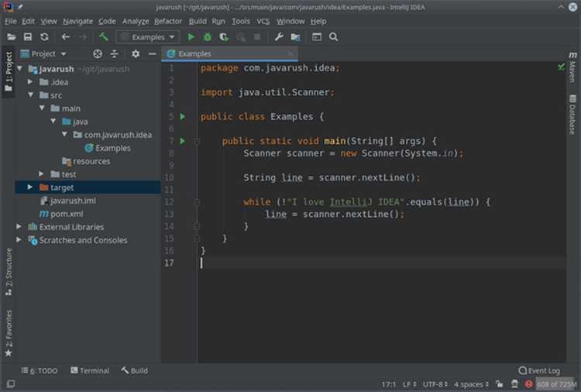Expand the test folder arrow
The width and height of the screenshot is (581, 392).
tap(42, 174)
